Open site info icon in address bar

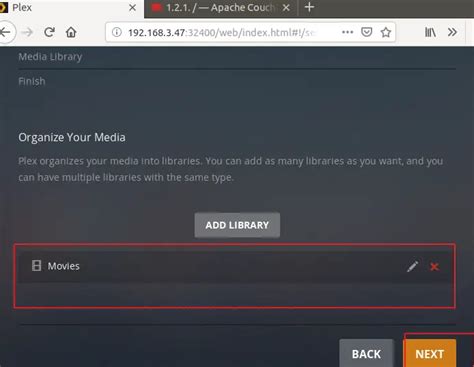[116, 32]
